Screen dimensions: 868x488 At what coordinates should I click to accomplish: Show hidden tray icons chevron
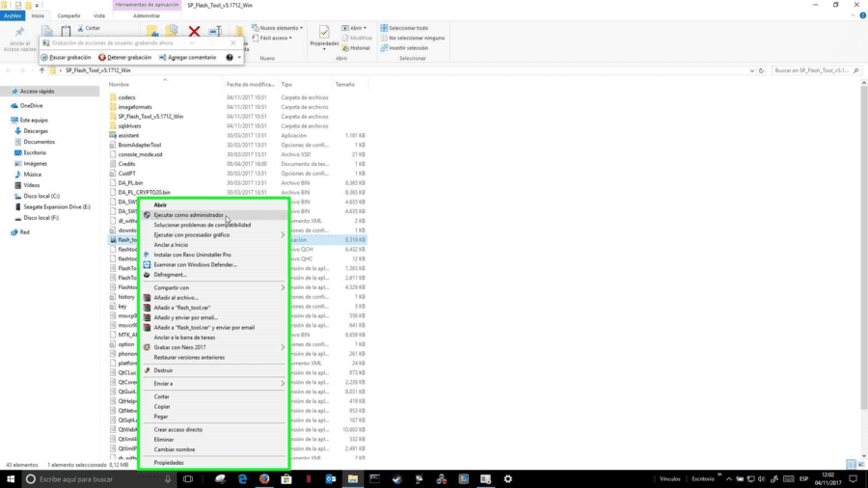click(x=728, y=479)
